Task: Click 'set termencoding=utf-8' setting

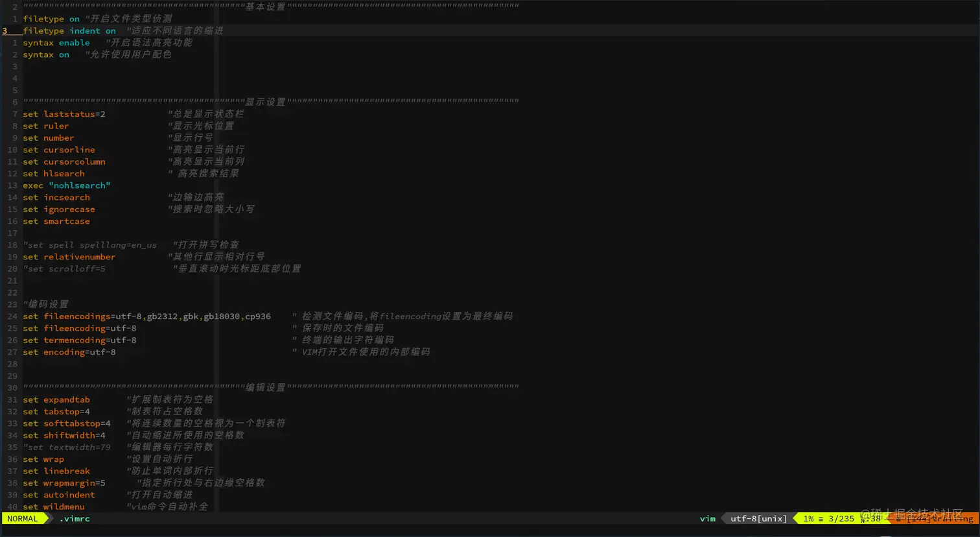Action: [x=80, y=340]
